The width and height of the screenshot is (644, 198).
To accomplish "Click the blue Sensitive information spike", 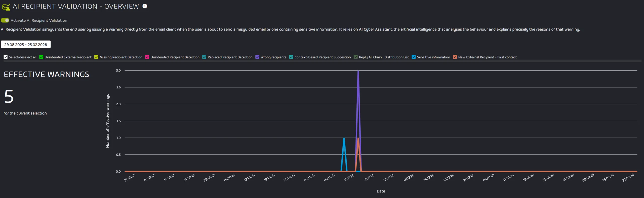I will (x=344, y=138).
